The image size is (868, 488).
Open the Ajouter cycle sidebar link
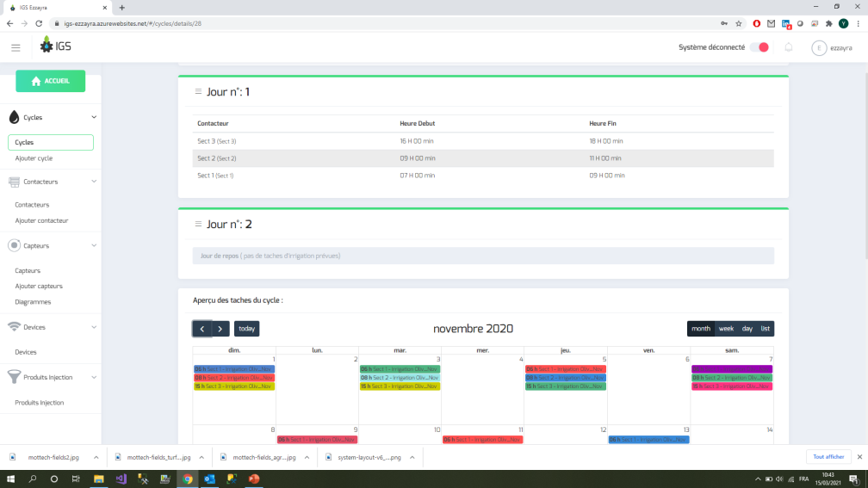click(34, 158)
